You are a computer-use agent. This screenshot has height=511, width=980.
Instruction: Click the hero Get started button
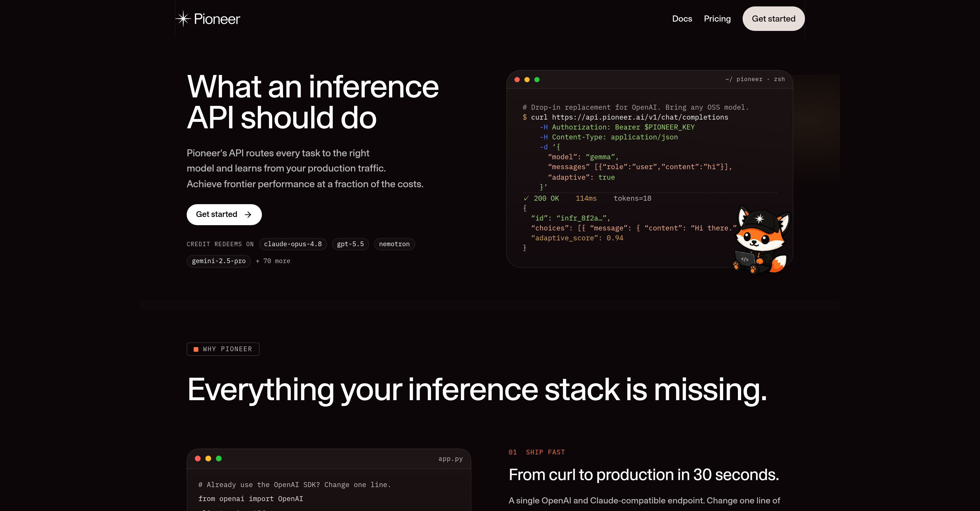[x=224, y=215]
